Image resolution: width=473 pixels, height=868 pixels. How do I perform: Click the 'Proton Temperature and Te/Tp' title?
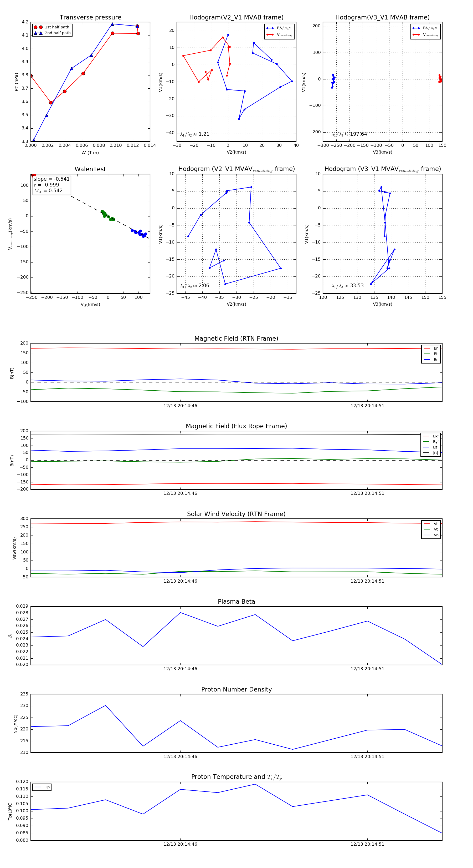point(236,777)
